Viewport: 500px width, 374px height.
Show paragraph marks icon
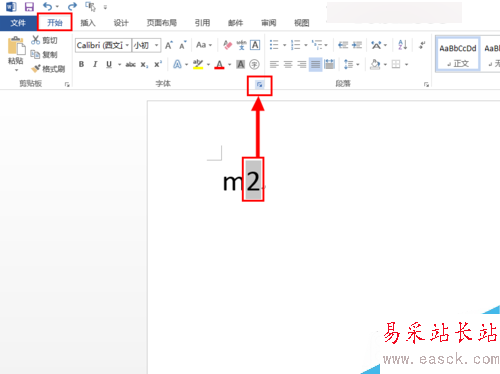click(x=422, y=45)
